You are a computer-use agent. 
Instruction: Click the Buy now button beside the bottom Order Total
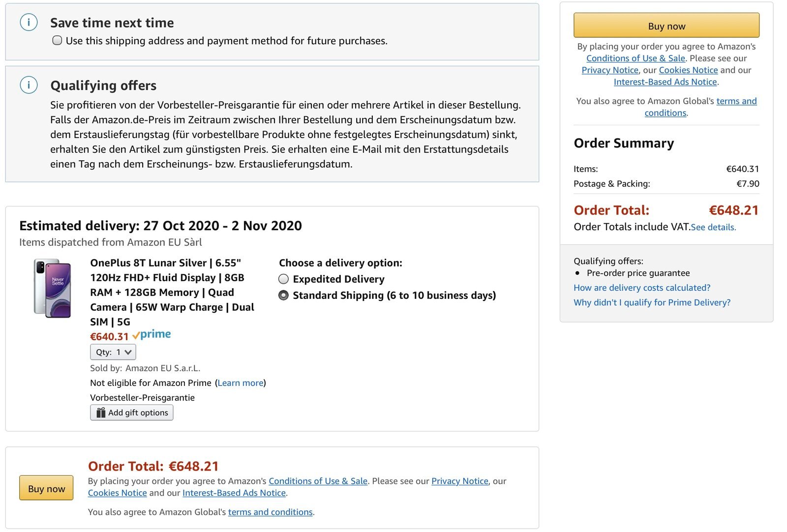46,488
